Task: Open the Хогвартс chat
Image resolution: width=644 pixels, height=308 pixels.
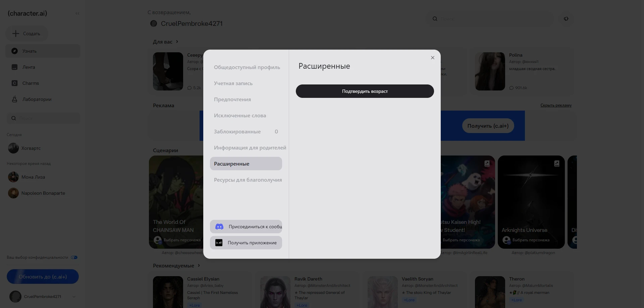Action: pyautogui.click(x=43, y=148)
